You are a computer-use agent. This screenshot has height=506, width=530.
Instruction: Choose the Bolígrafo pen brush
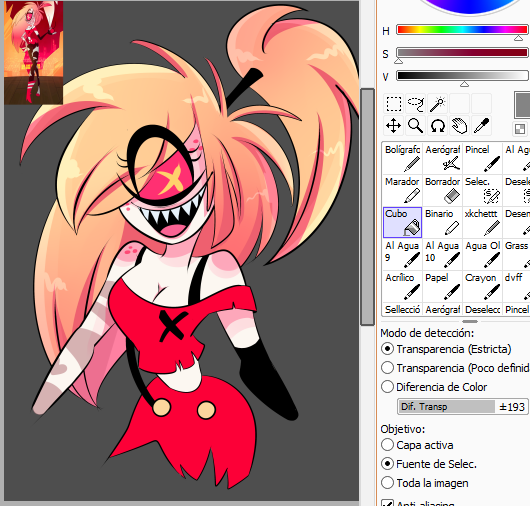403,158
